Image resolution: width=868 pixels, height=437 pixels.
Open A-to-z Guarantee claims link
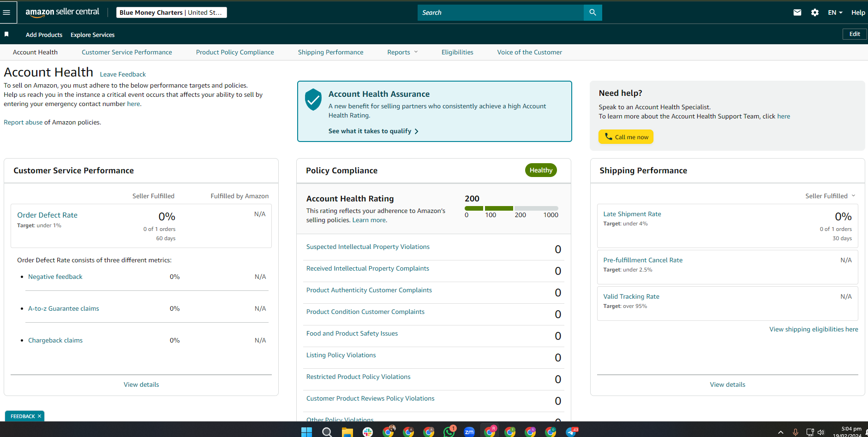pyautogui.click(x=64, y=308)
